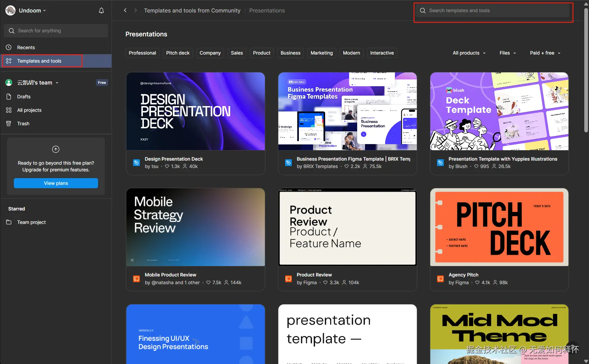This screenshot has width=589, height=364.
Task: Click the All projects grid icon
Action: point(9,110)
